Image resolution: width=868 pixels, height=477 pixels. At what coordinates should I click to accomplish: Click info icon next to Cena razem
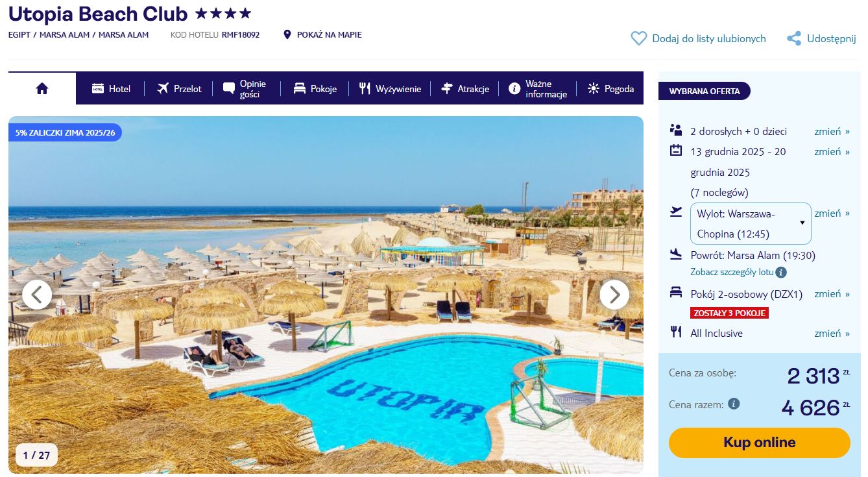coord(734,404)
